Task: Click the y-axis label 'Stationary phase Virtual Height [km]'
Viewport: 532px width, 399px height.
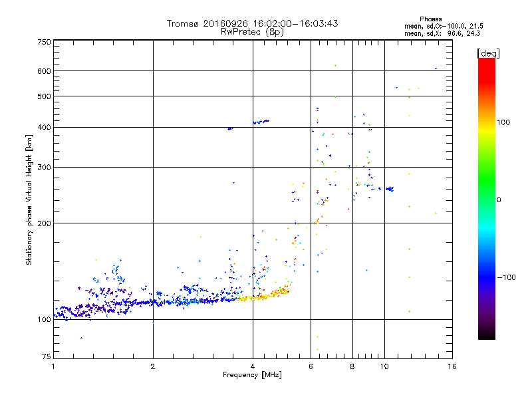Action: tap(29, 200)
